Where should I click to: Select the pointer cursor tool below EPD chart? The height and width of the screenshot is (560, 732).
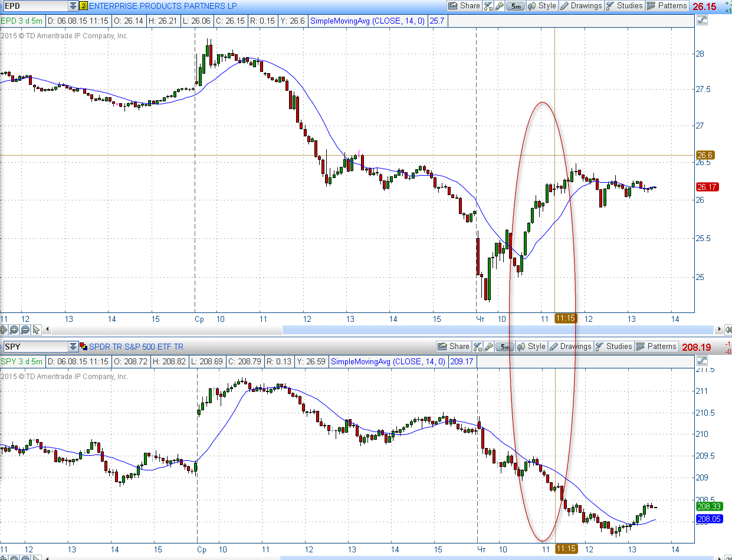(x=36, y=330)
